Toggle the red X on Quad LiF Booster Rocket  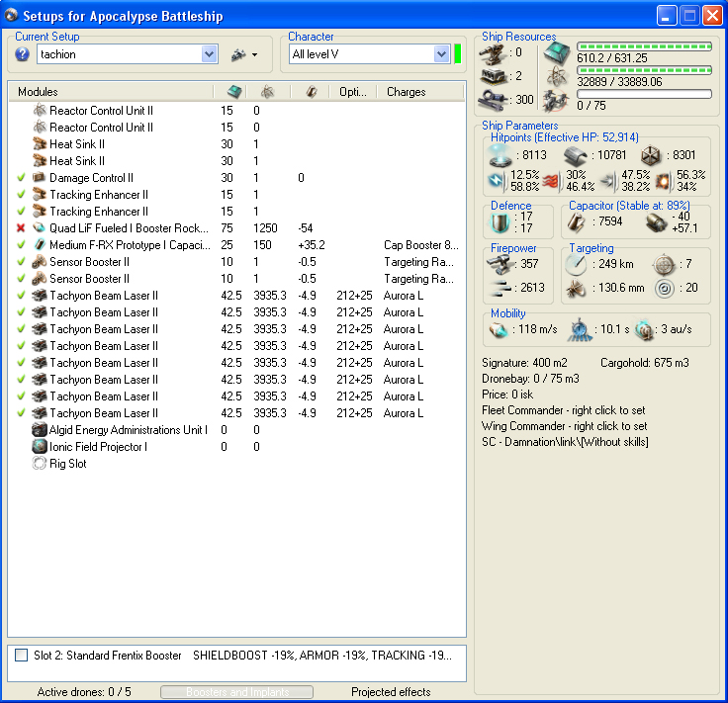point(21,228)
